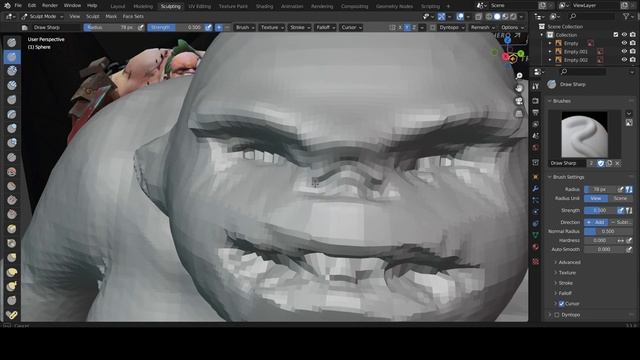Open Texture properties tab icon
Viewport: 640px width, 360px height.
click(536, 262)
